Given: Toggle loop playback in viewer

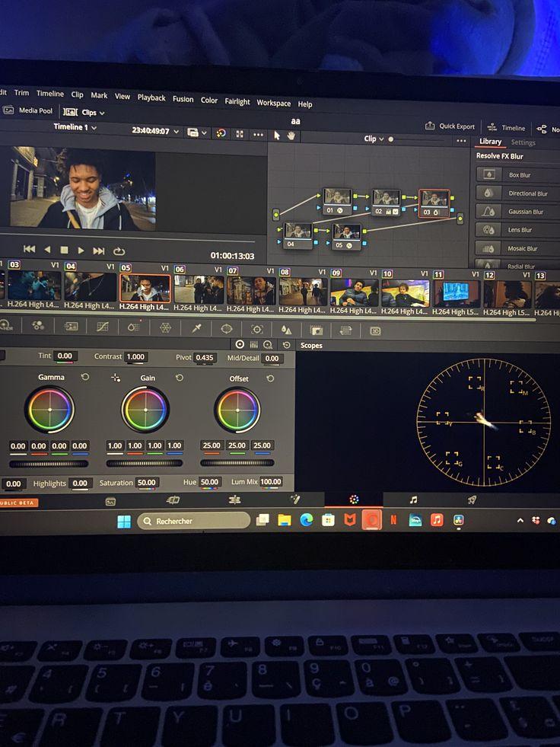Looking at the screenshot, I should click(119, 251).
